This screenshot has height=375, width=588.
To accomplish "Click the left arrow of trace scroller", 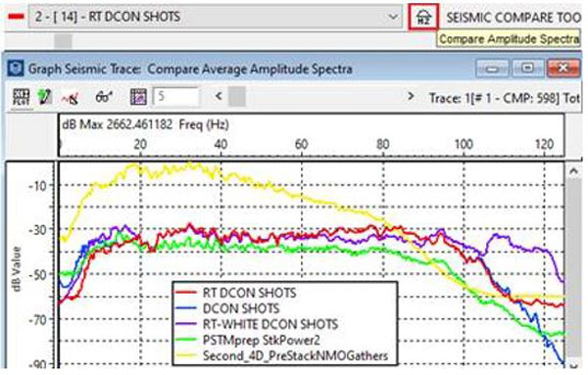I will pyautogui.click(x=219, y=96).
